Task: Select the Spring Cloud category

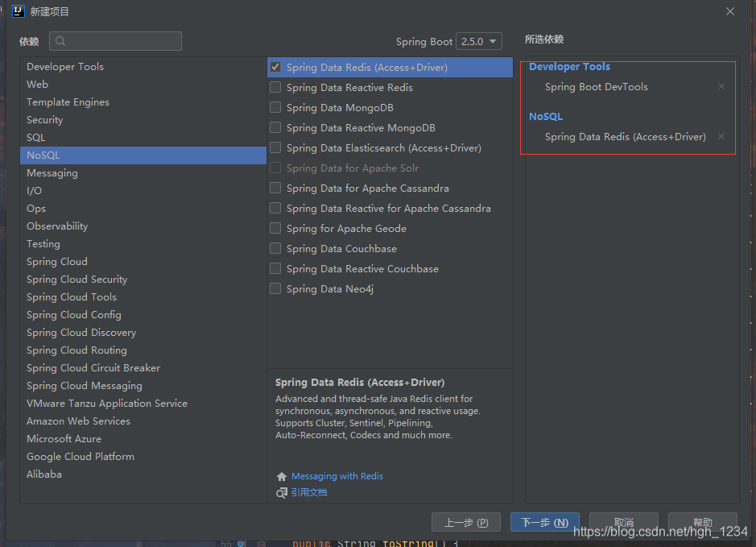Action: [143, 262]
